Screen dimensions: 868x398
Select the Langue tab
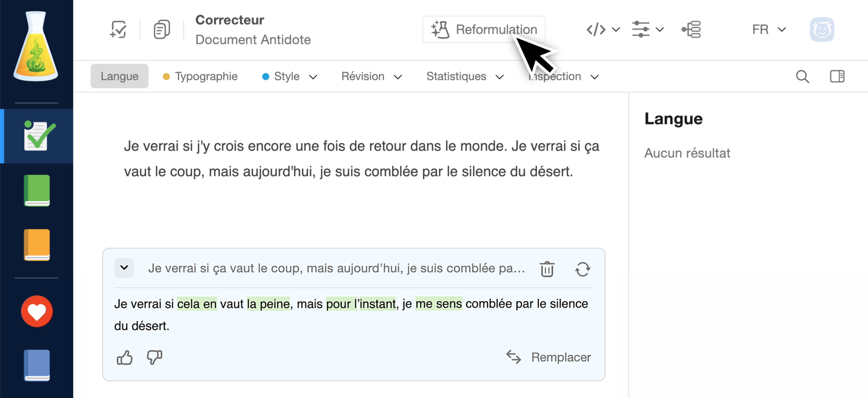[x=119, y=76]
